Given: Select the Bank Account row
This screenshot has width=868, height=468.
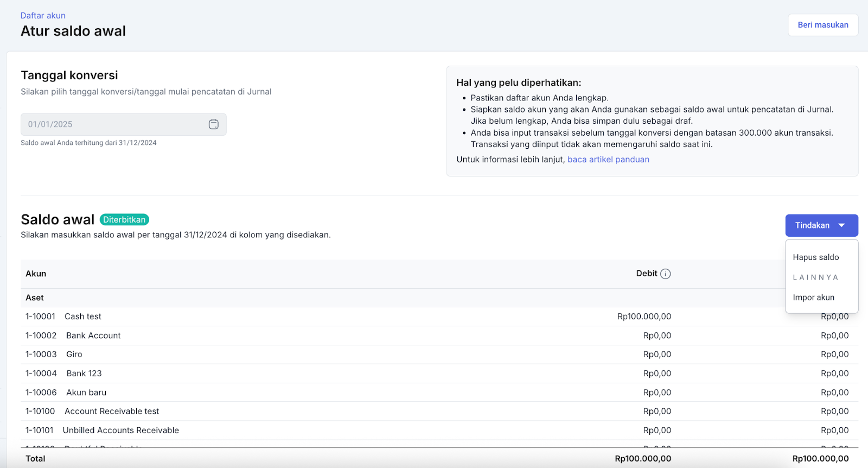Looking at the screenshot, I should [x=93, y=336].
